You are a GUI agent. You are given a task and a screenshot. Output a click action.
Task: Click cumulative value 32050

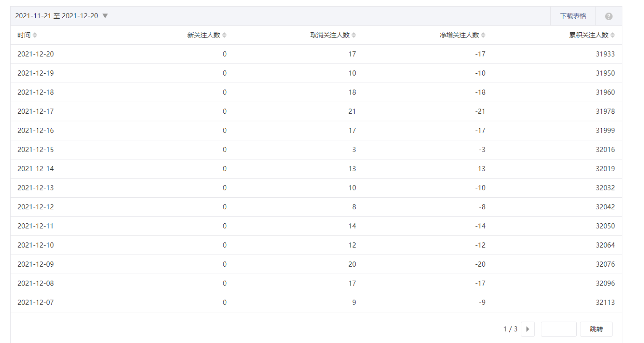click(x=605, y=226)
